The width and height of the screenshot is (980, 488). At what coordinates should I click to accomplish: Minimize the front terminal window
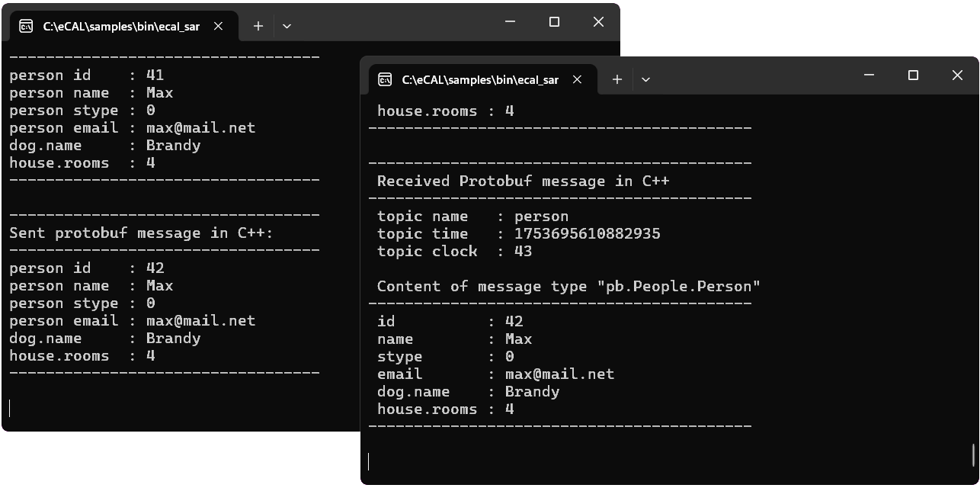point(869,75)
